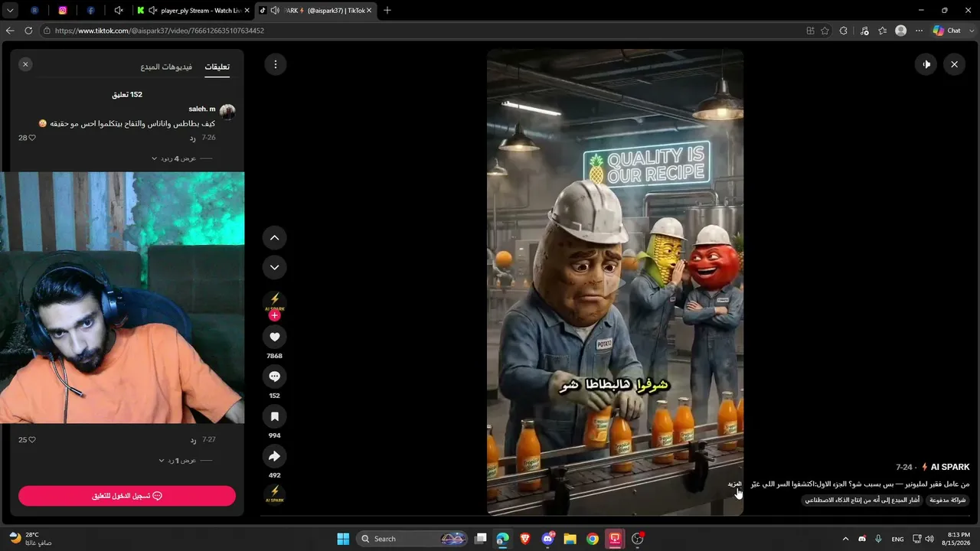Mute the TikTok tab audio

[x=275, y=11]
